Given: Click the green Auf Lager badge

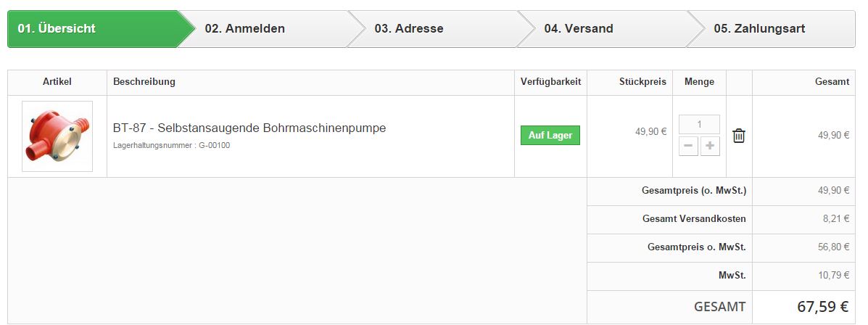Looking at the screenshot, I should 550,136.
